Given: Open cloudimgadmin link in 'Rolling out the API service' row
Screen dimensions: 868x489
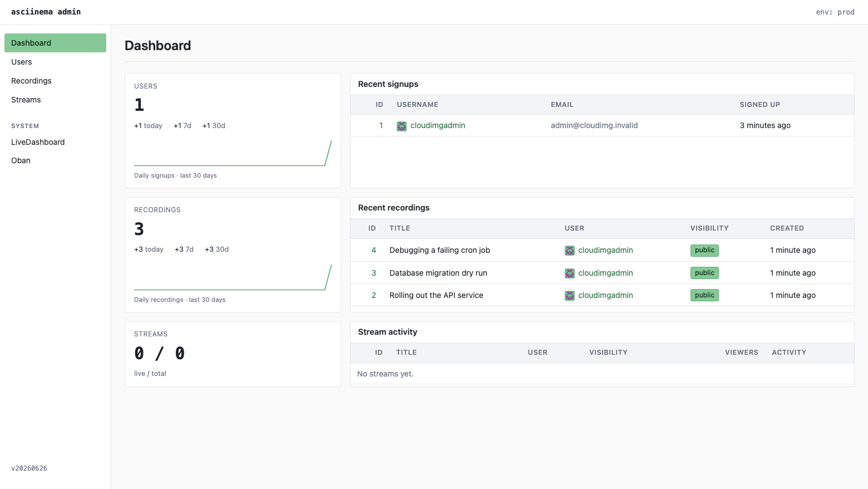Looking at the screenshot, I should pyautogui.click(x=605, y=295).
